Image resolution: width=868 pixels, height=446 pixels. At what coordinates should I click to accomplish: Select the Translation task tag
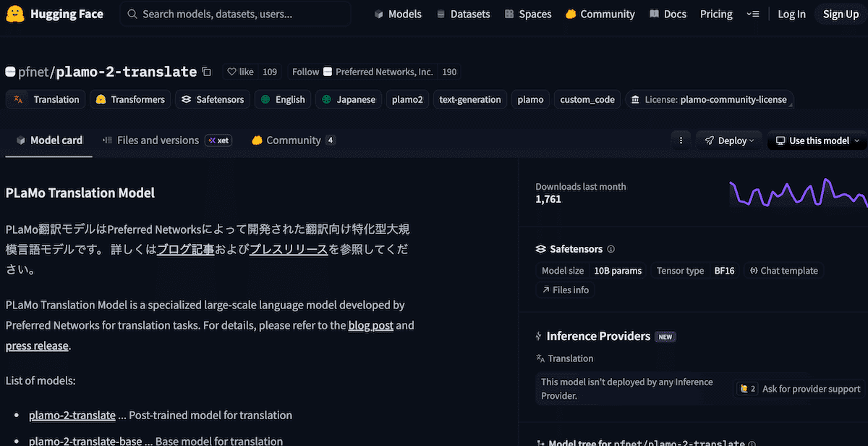click(x=47, y=99)
